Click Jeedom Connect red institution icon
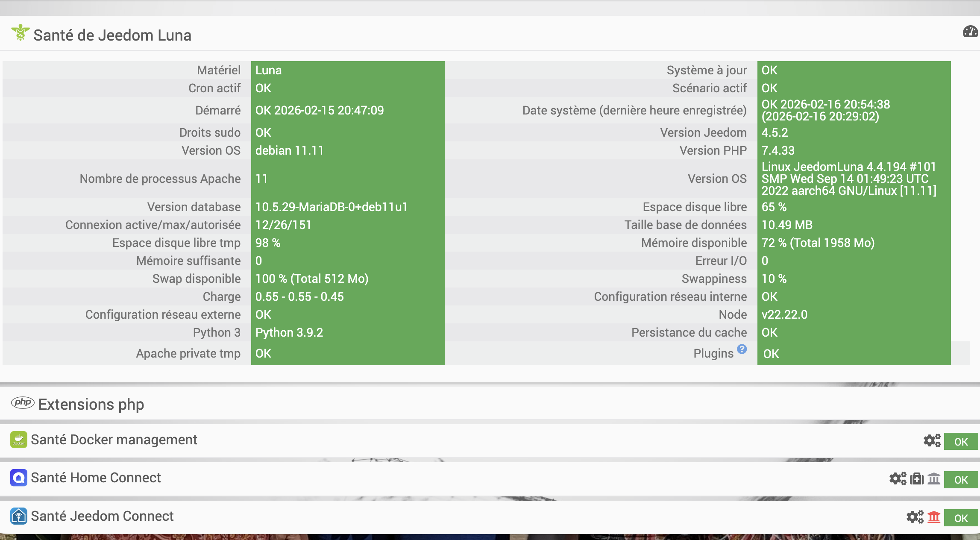980x540 pixels. tap(934, 517)
